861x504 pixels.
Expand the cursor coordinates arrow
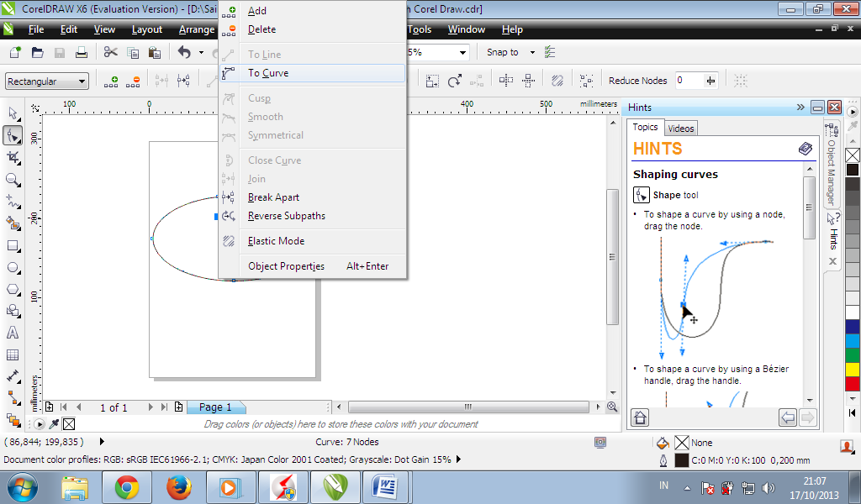[102, 442]
